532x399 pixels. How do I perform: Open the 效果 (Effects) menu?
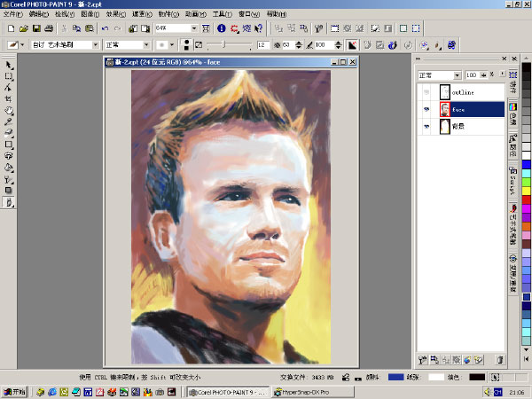pos(115,14)
